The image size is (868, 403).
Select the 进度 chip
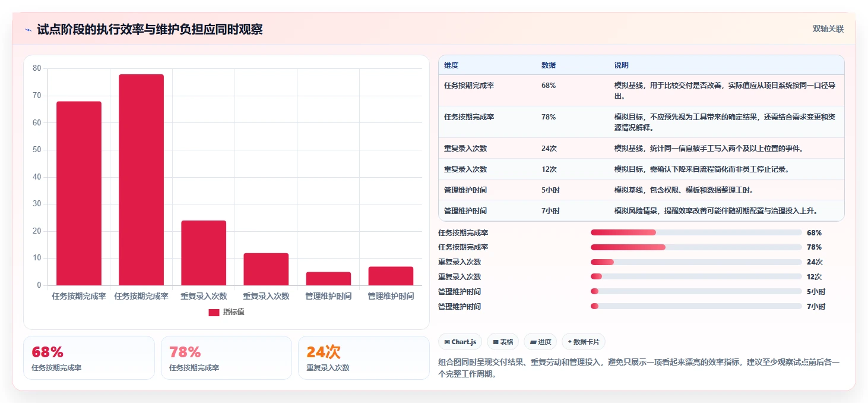(x=540, y=342)
